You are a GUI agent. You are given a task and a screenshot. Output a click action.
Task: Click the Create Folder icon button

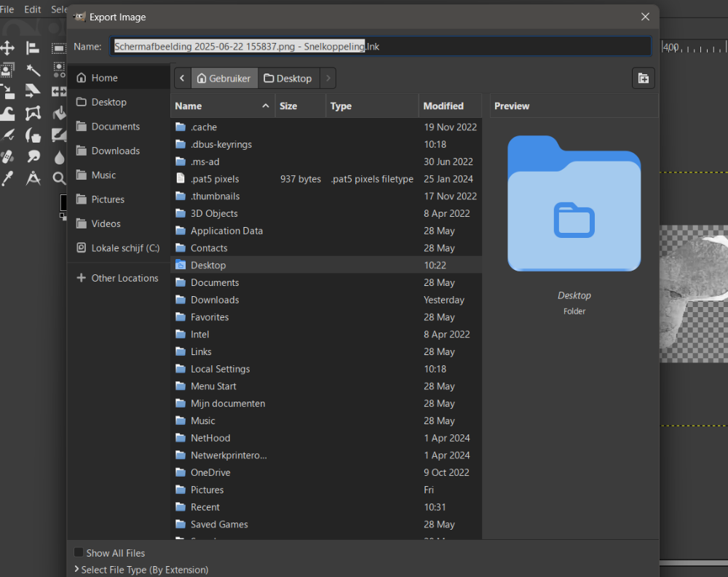[x=643, y=79]
